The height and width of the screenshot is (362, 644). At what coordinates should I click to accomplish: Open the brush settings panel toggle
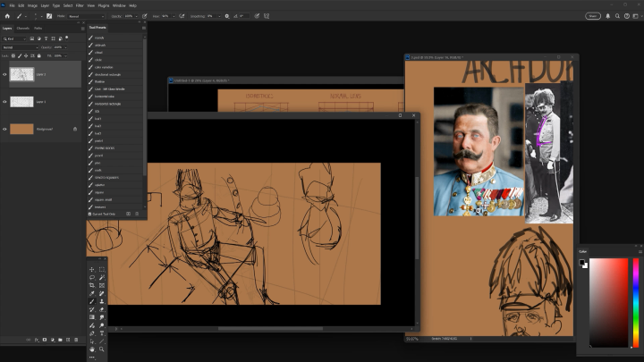click(x=49, y=16)
